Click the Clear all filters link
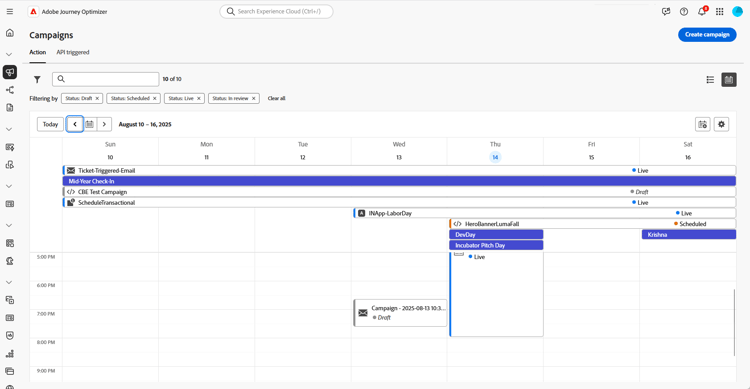This screenshot has height=389, width=750. (276, 99)
